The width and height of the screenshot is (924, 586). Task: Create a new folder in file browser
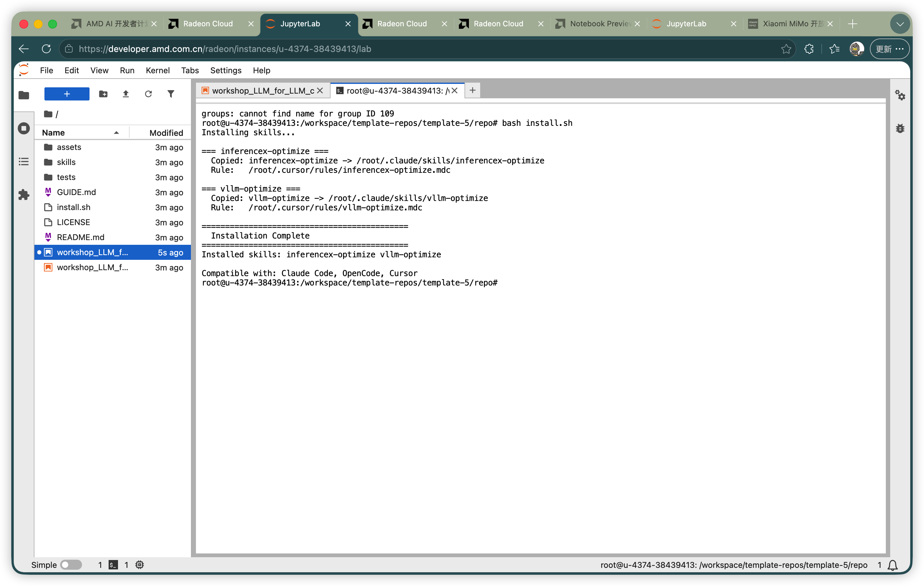(x=103, y=94)
